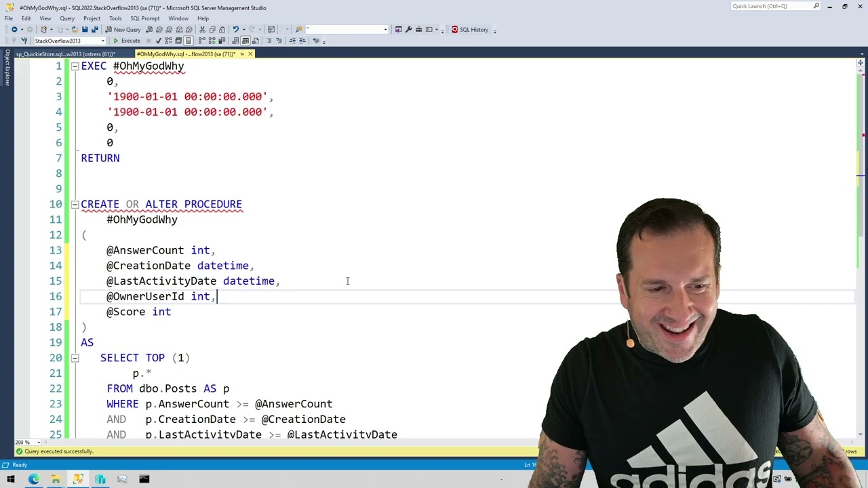
Task: Toggle IntelliSense Enabled icon
Action: (x=188, y=41)
